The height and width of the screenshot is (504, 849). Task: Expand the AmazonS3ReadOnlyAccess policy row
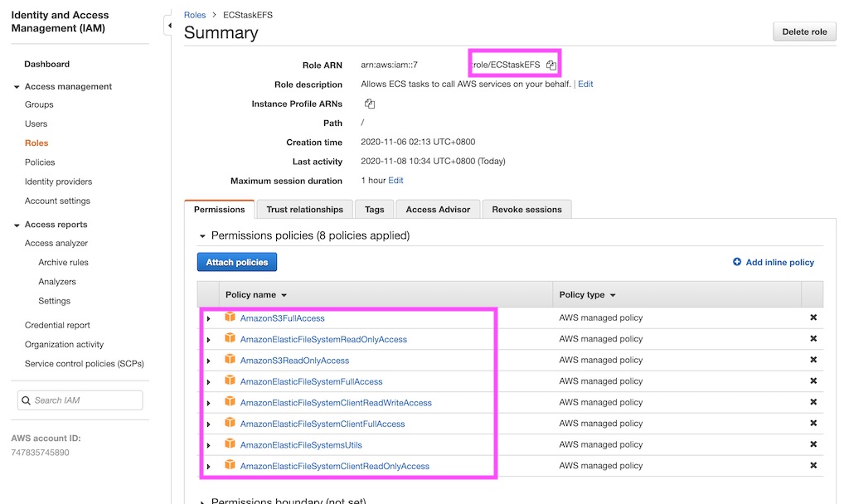208,361
